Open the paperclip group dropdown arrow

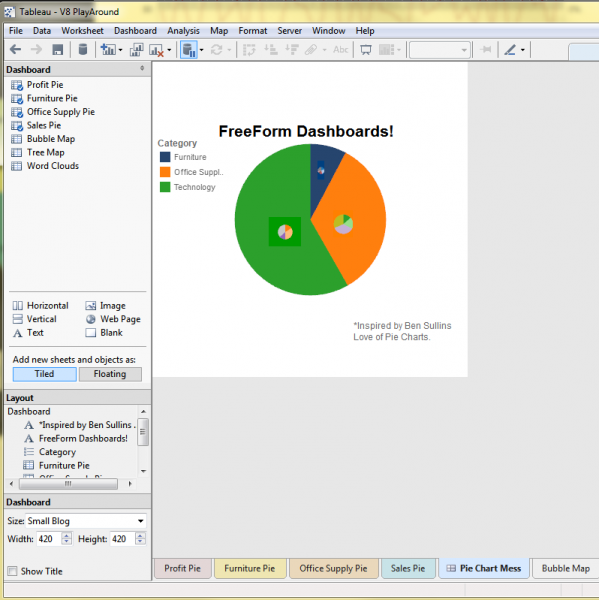coord(324,50)
